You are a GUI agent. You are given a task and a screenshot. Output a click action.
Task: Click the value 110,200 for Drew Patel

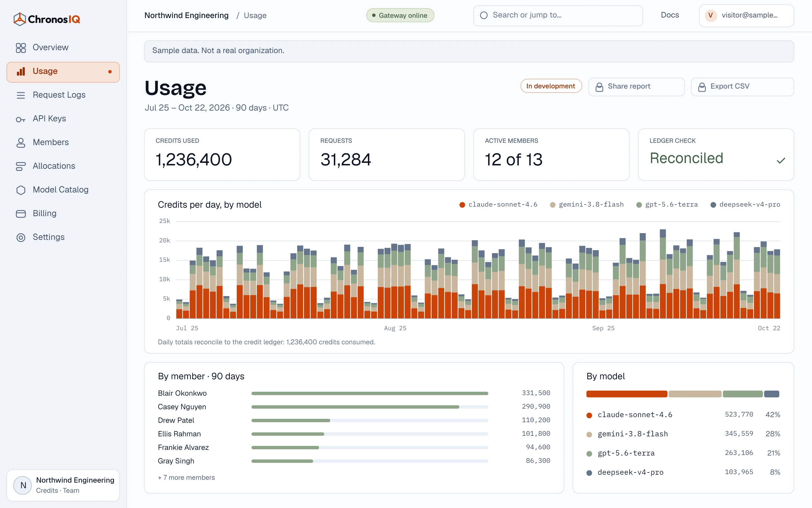tap(536, 420)
